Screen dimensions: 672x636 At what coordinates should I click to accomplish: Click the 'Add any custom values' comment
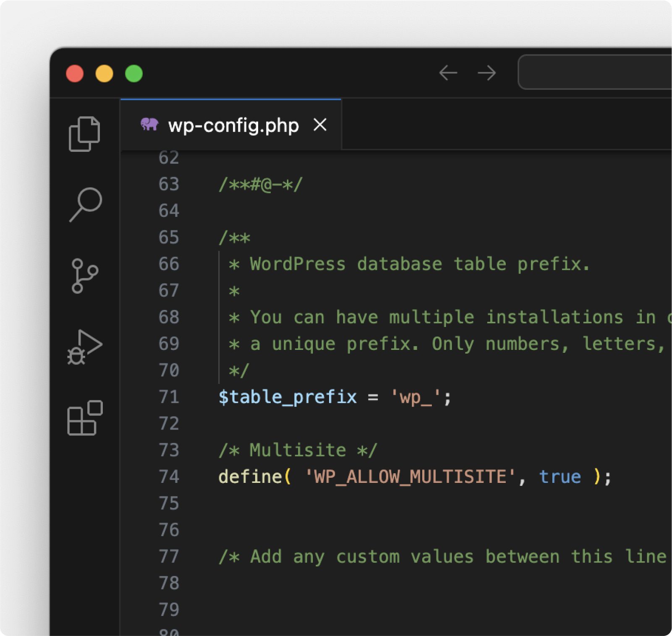[443, 557]
